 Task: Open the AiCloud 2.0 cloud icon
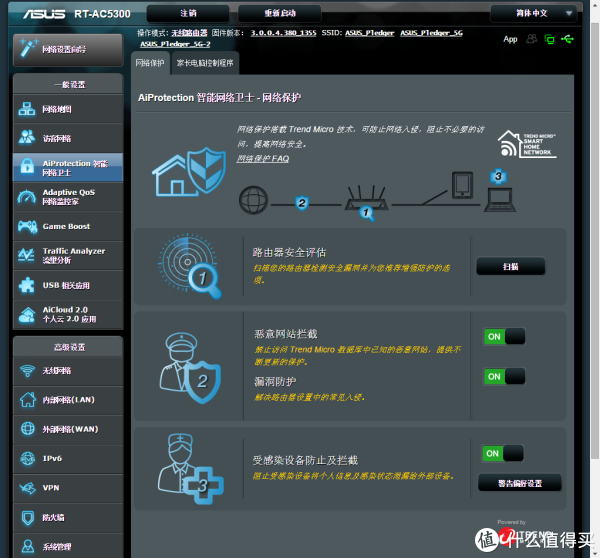coord(27,315)
